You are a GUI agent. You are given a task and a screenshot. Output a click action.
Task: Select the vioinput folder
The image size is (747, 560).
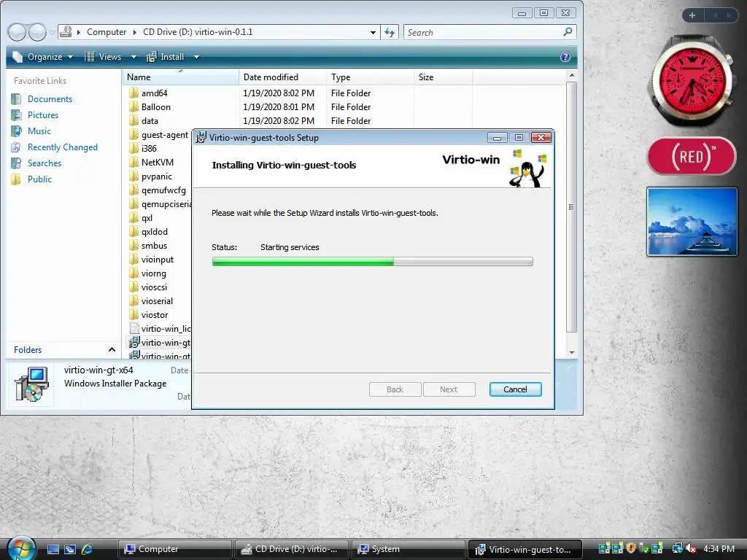pos(151,260)
